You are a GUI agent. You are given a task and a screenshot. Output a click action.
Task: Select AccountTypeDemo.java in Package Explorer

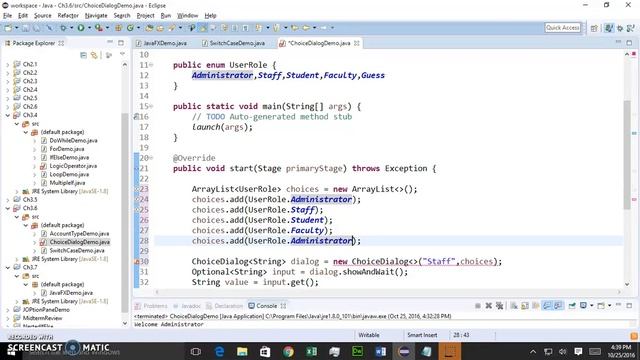pyautogui.click(x=79, y=233)
